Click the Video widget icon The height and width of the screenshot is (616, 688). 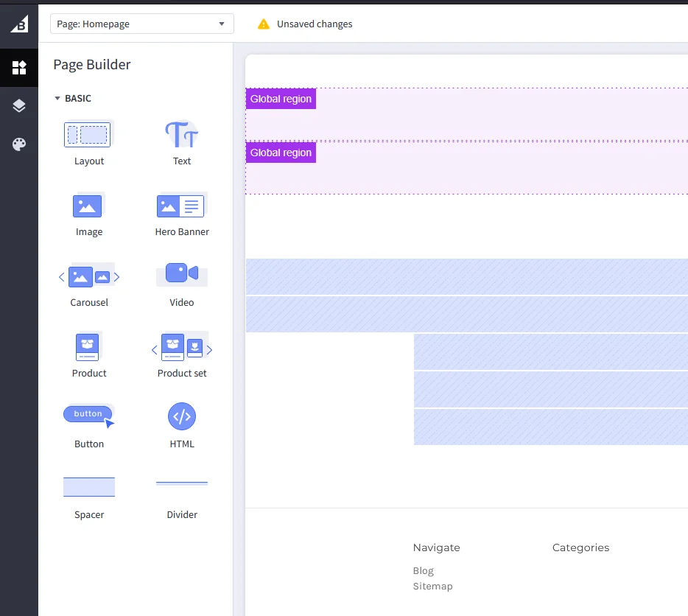(x=181, y=273)
